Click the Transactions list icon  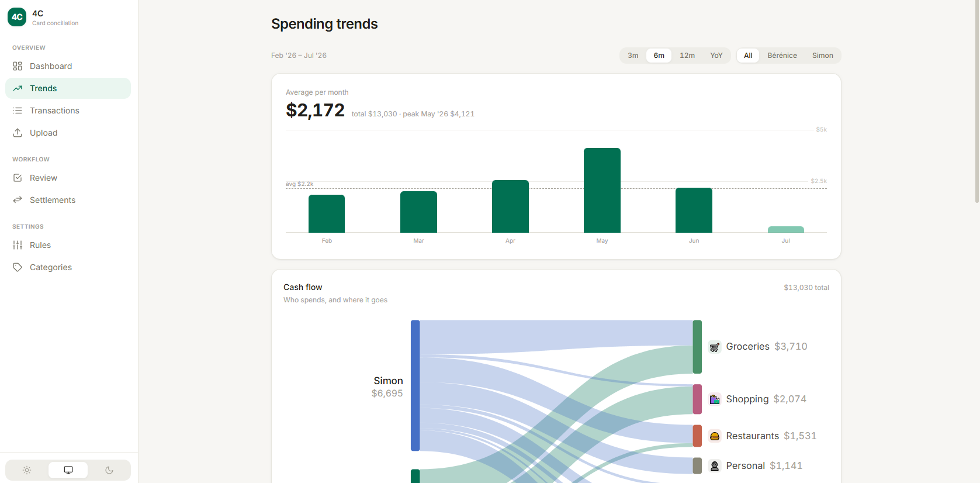coord(18,111)
